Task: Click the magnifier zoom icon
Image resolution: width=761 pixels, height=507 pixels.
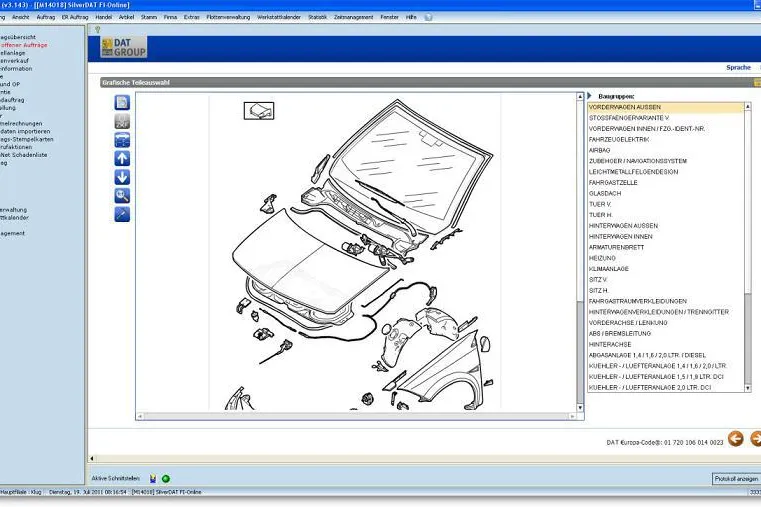Action: pos(122,196)
